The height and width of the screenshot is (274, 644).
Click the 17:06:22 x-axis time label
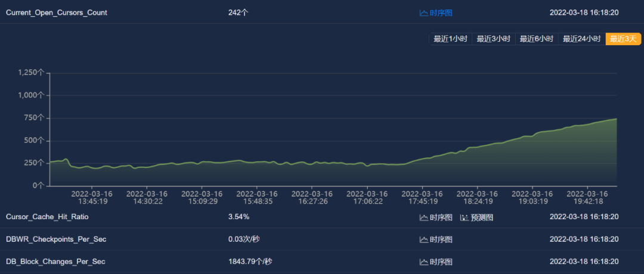pyautogui.click(x=367, y=201)
